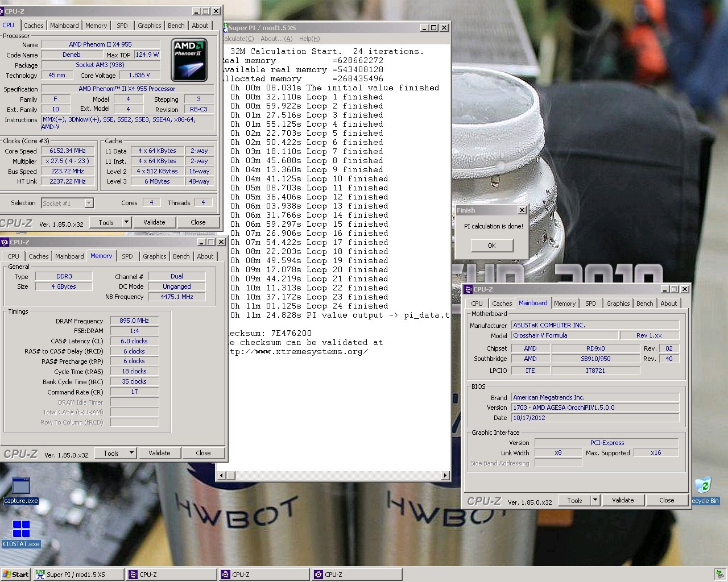Open About tab in Mainboard CPU-Z window

(x=669, y=304)
